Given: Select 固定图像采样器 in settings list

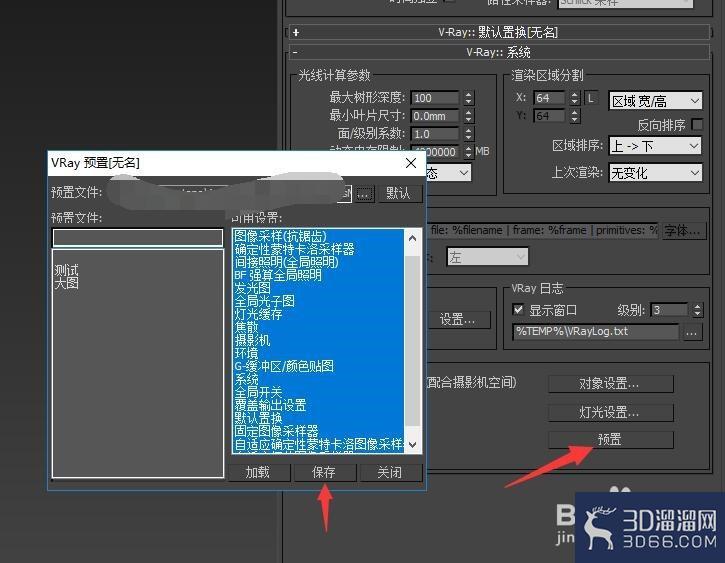Looking at the screenshot, I should click(276, 431).
